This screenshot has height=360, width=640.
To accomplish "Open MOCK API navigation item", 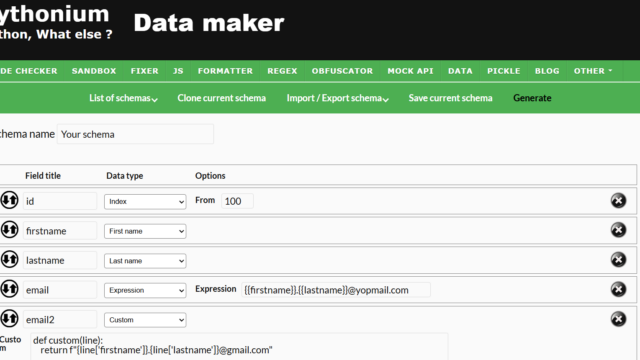I will tap(410, 71).
